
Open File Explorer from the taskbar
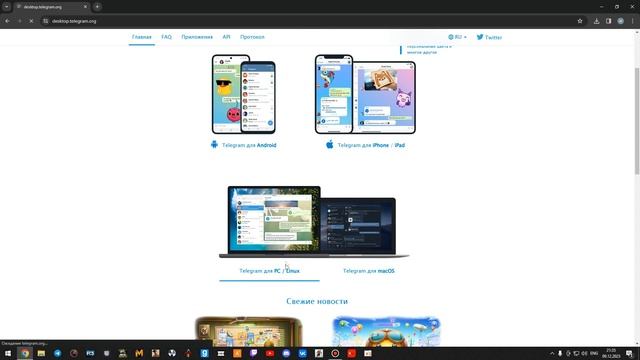[x=41, y=353]
